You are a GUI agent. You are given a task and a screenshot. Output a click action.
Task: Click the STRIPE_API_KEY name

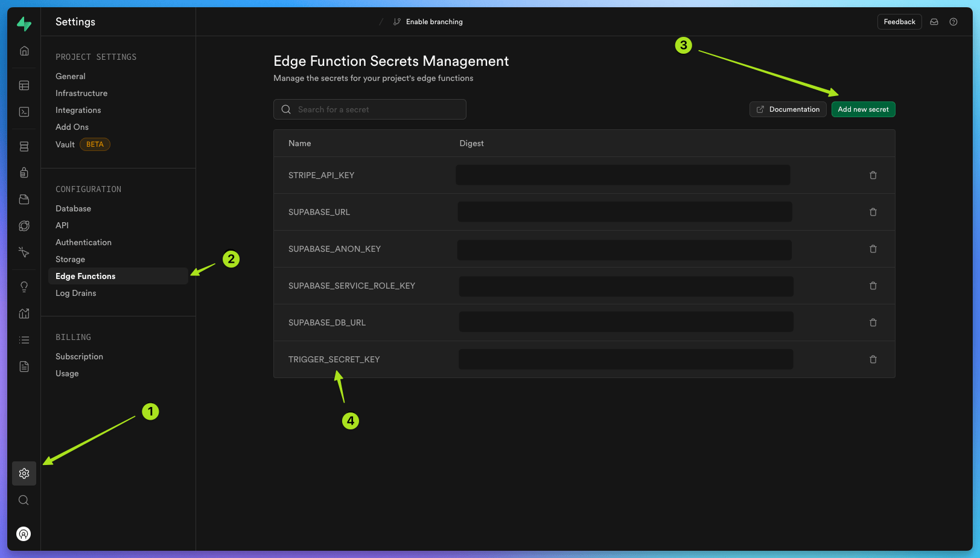tap(322, 175)
